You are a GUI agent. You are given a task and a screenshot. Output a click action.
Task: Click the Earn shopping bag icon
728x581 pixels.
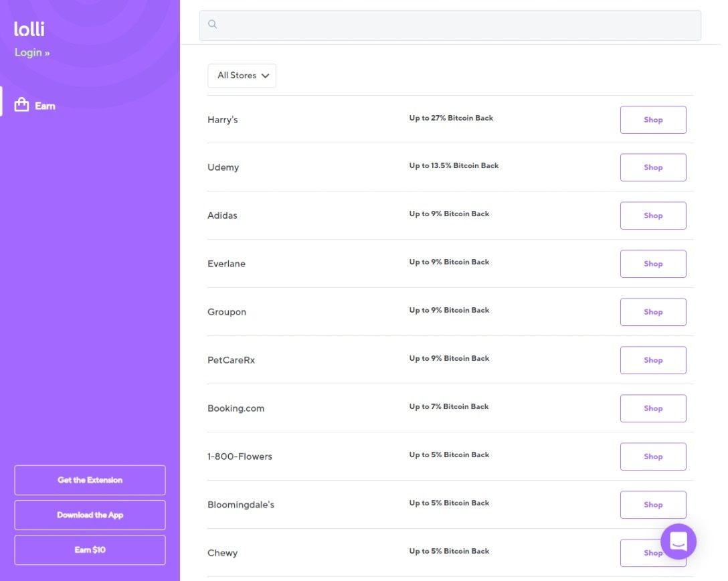[21, 105]
